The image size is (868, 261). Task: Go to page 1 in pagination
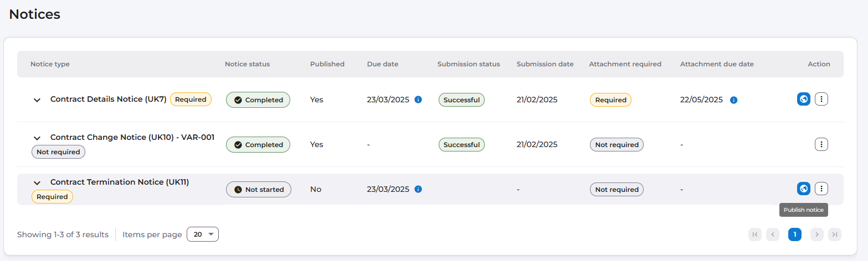(795, 234)
